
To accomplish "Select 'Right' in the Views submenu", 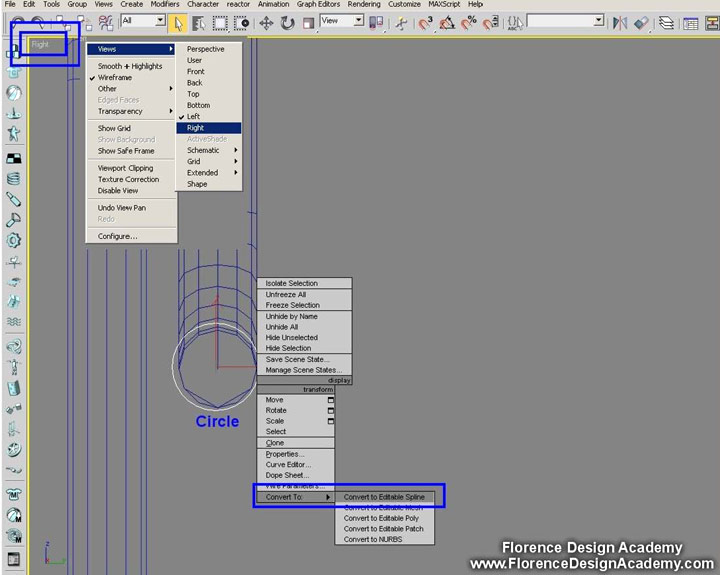I will [196, 128].
